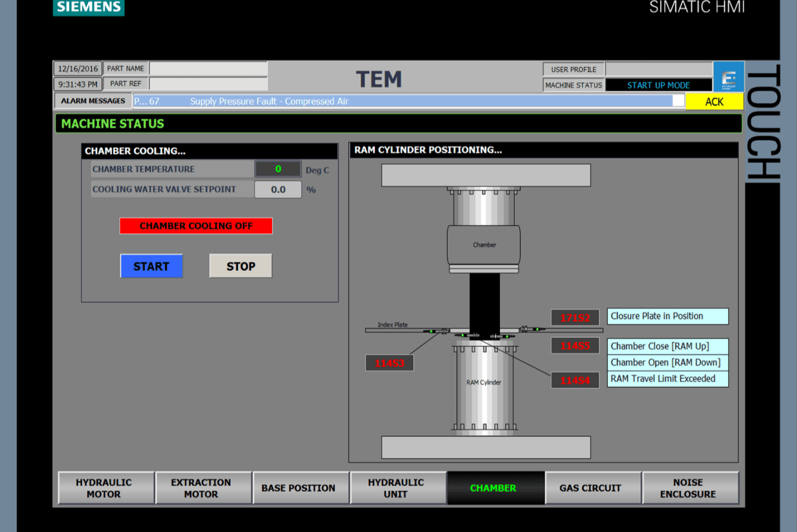797x532 pixels.
Task: Select the Noise Enclosure tab
Action: [x=688, y=488]
